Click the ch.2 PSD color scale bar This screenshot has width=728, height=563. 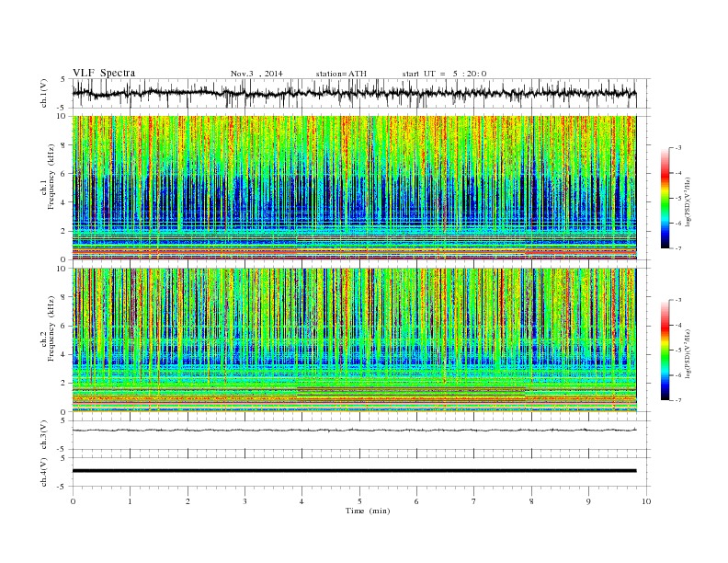point(665,350)
